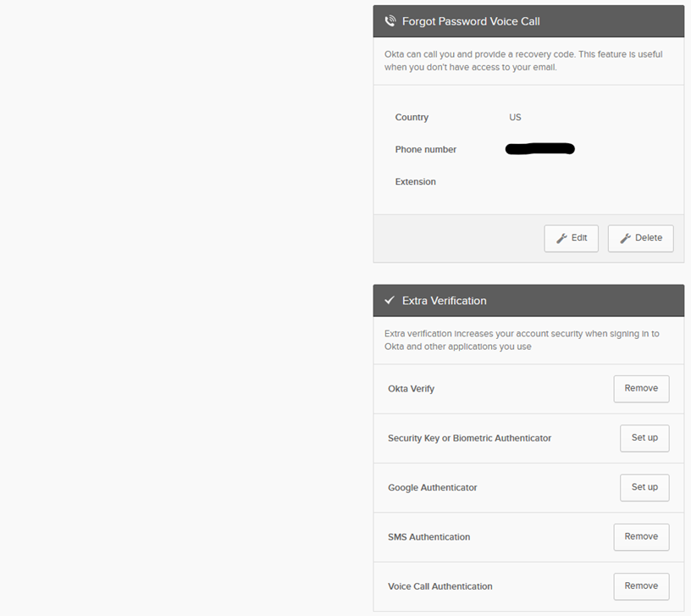Click the US country value
The height and width of the screenshot is (616, 691).
pyautogui.click(x=515, y=117)
